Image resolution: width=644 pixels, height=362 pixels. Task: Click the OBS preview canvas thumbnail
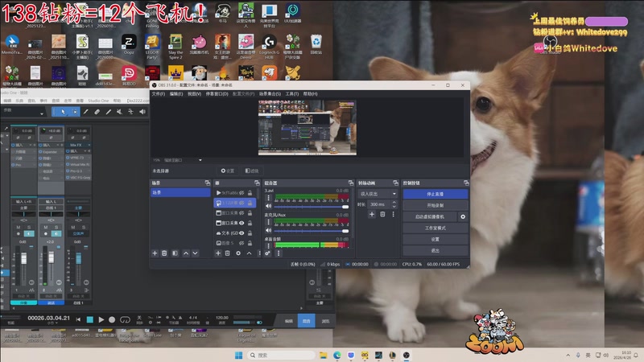click(308, 127)
